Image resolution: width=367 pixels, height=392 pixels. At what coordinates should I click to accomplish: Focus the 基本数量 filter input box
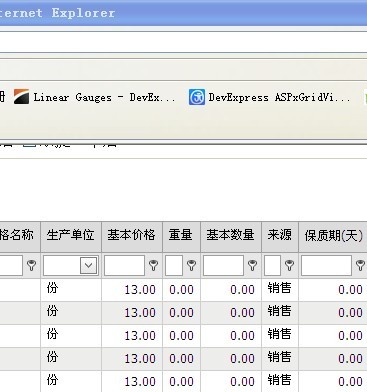click(x=223, y=265)
